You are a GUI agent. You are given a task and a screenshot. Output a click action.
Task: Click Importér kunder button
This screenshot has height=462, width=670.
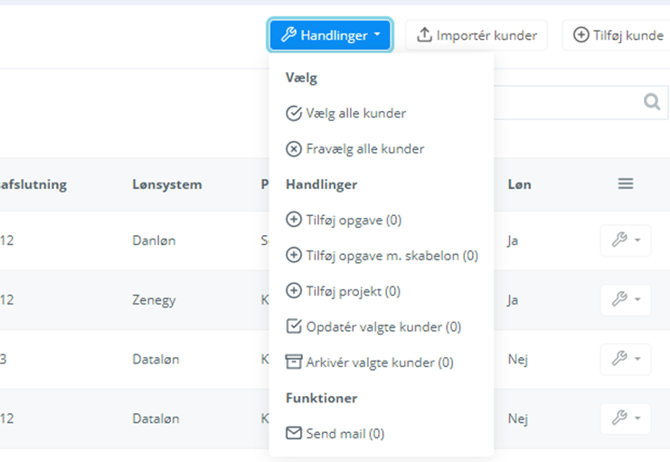coord(476,35)
